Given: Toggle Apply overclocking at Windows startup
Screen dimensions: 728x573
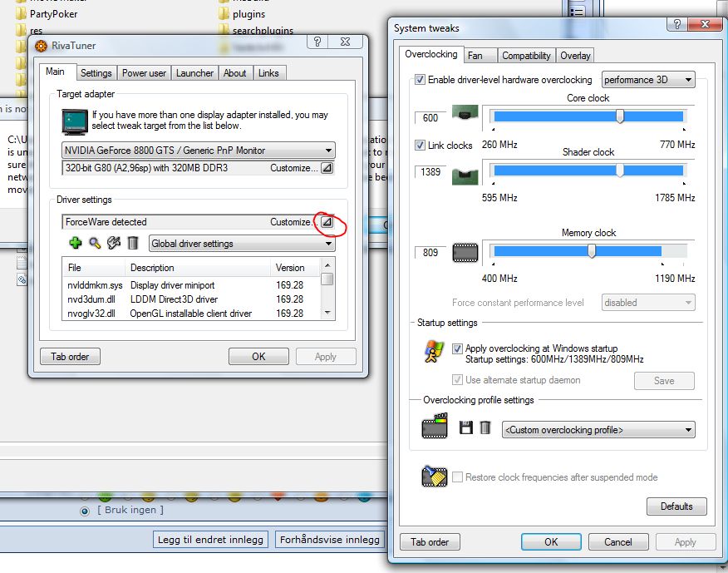Looking at the screenshot, I should click(x=457, y=348).
